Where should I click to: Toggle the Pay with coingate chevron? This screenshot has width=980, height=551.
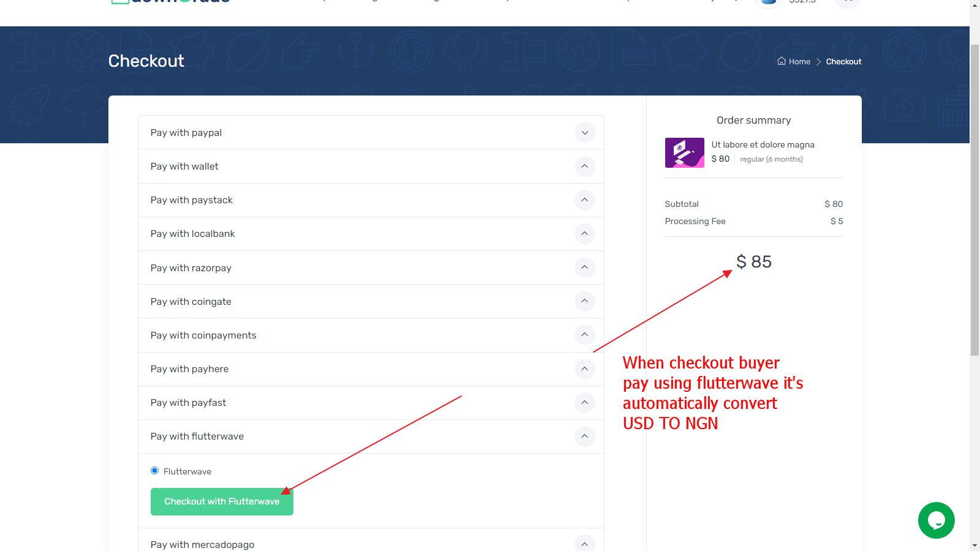(585, 301)
